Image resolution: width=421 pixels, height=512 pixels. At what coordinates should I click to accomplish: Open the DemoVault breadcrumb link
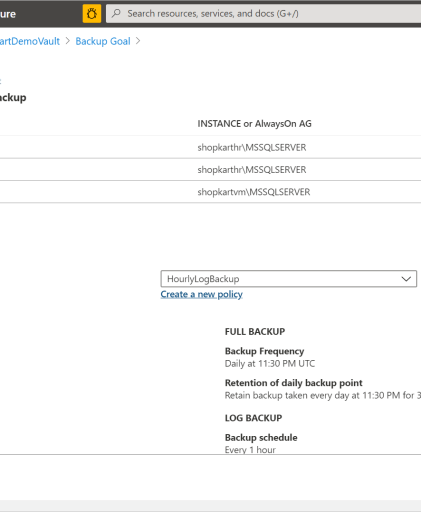point(30,41)
